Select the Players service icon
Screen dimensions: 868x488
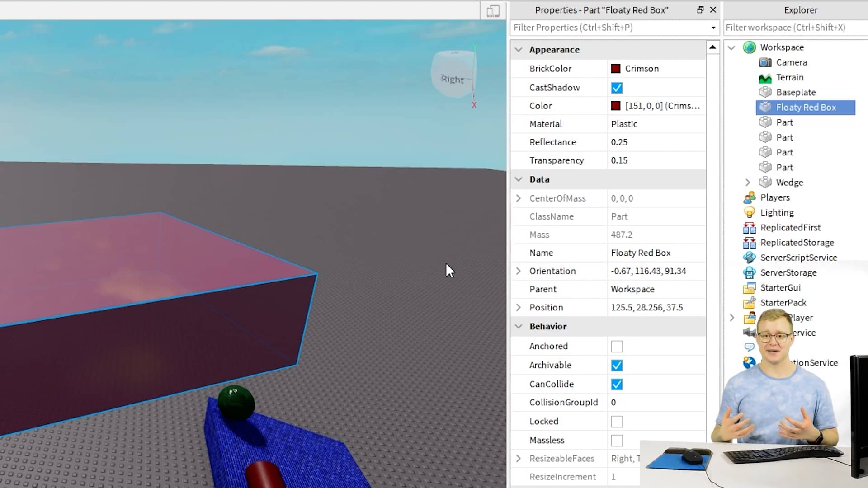click(x=750, y=197)
